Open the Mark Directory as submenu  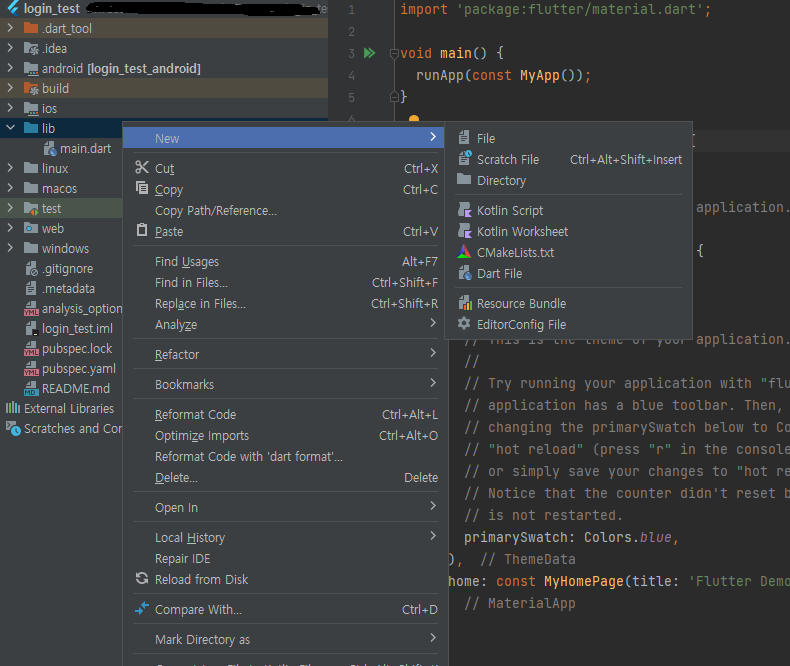[x=285, y=639]
